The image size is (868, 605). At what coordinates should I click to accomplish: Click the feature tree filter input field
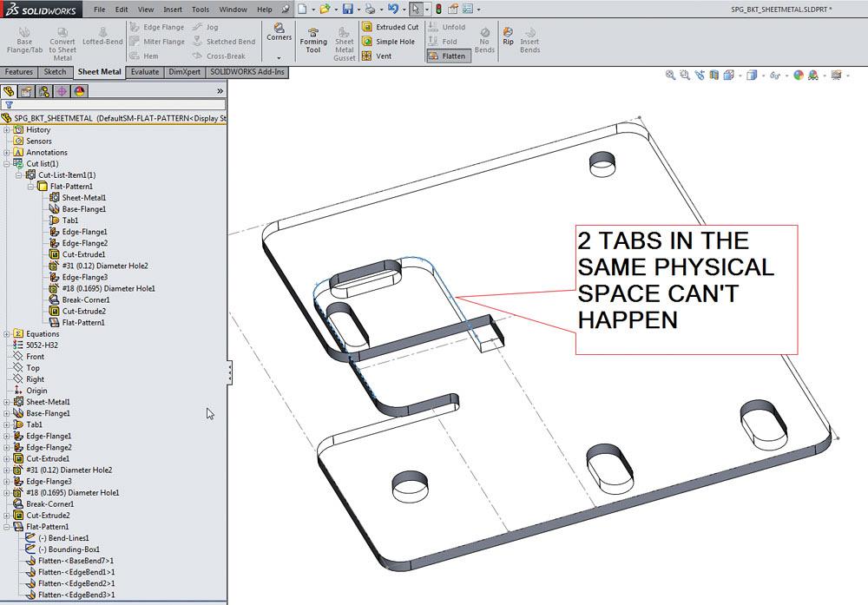pos(117,104)
